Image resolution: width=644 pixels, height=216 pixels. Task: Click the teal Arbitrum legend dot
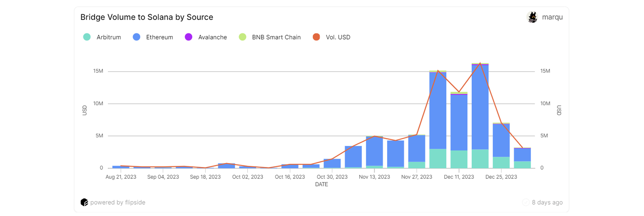point(87,37)
